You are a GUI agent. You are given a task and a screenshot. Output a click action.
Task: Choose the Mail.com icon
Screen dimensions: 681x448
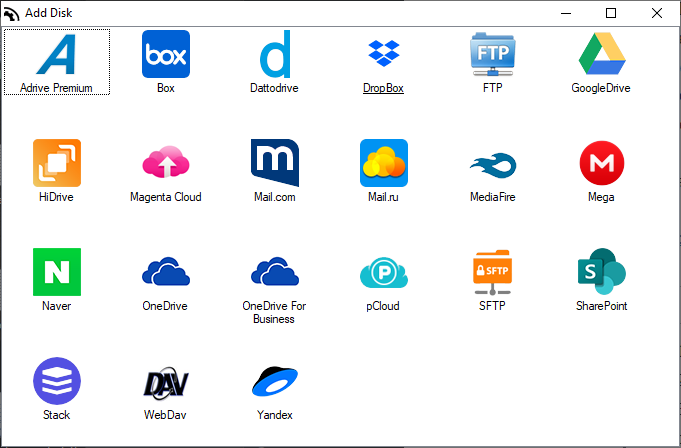pos(275,163)
